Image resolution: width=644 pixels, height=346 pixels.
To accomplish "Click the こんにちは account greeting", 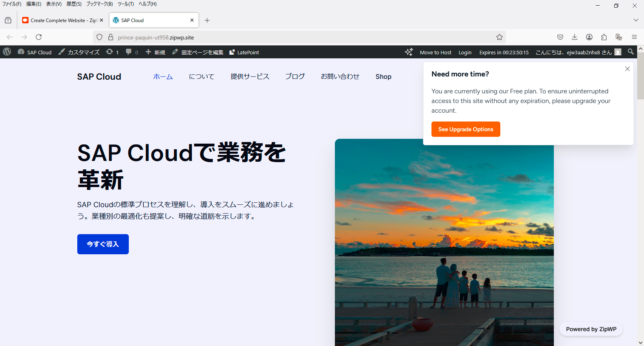I will [x=574, y=52].
